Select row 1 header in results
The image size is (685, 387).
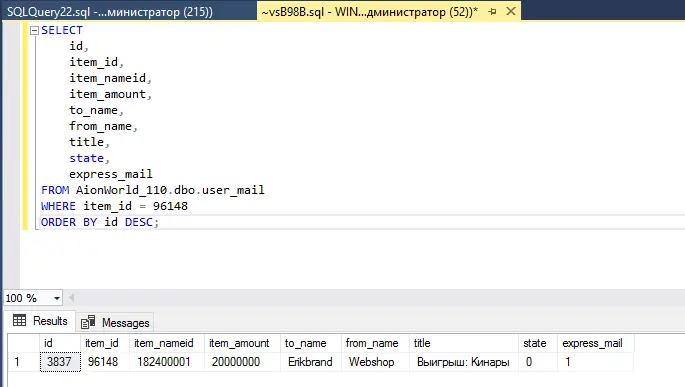[x=24, y=362]
